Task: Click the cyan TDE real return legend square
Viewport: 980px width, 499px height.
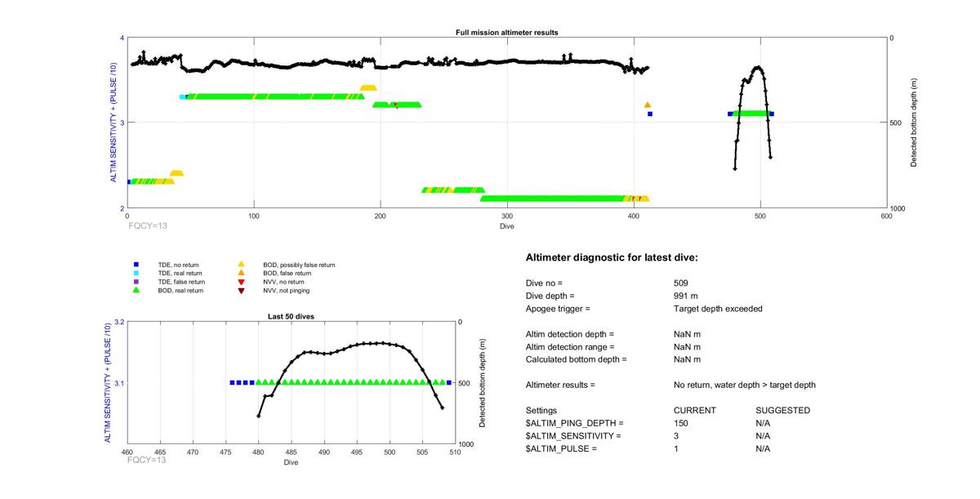Action: click(x=136, y=274)
